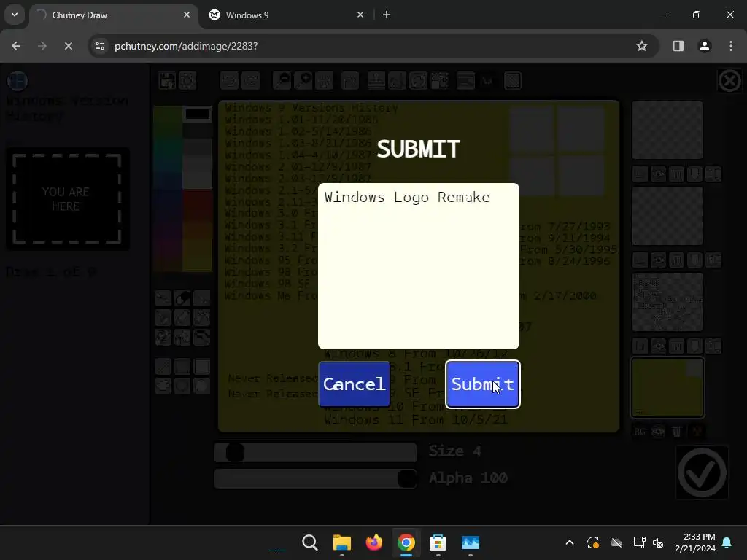Click the Submit button in the dialog

(x=483, y=384)
